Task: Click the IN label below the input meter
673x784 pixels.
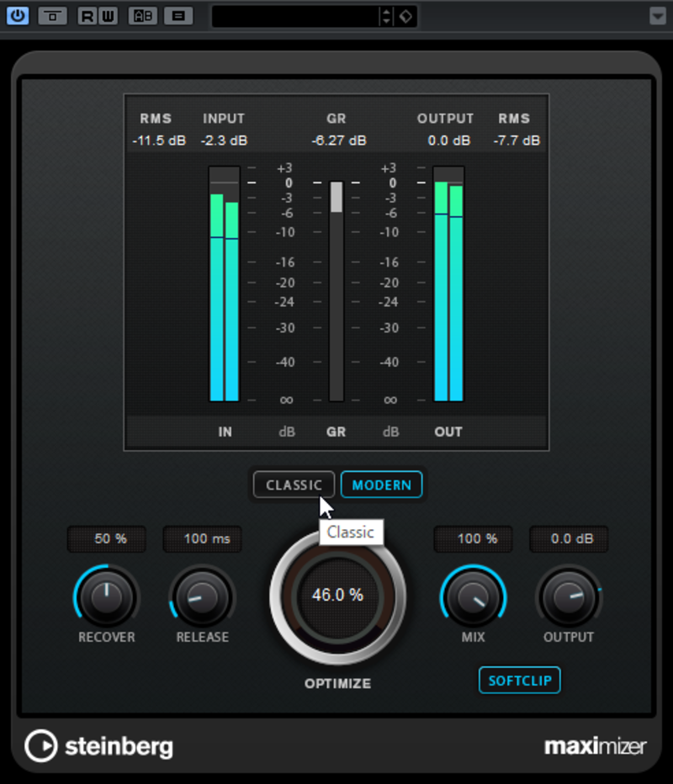Action: [225, 432]
